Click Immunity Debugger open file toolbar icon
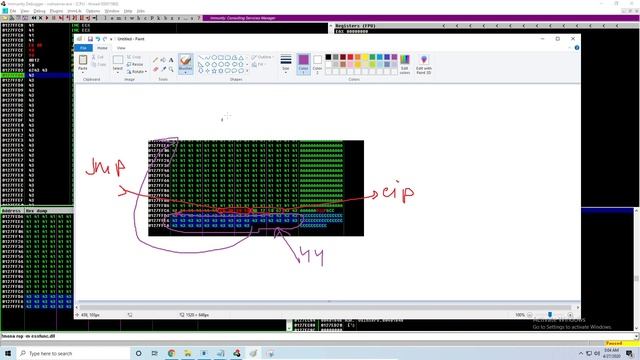640x360 pixels. [5, 18]
